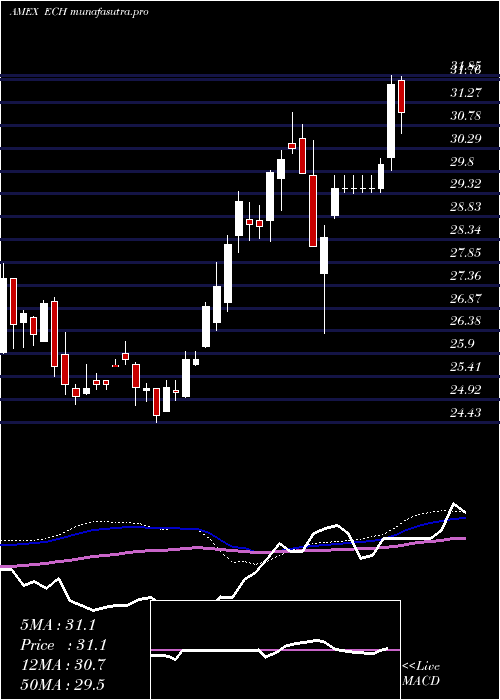This screenshot has width=500, height=700.
Task: Click the blue 12MA line end
Action: pos(464,518)
